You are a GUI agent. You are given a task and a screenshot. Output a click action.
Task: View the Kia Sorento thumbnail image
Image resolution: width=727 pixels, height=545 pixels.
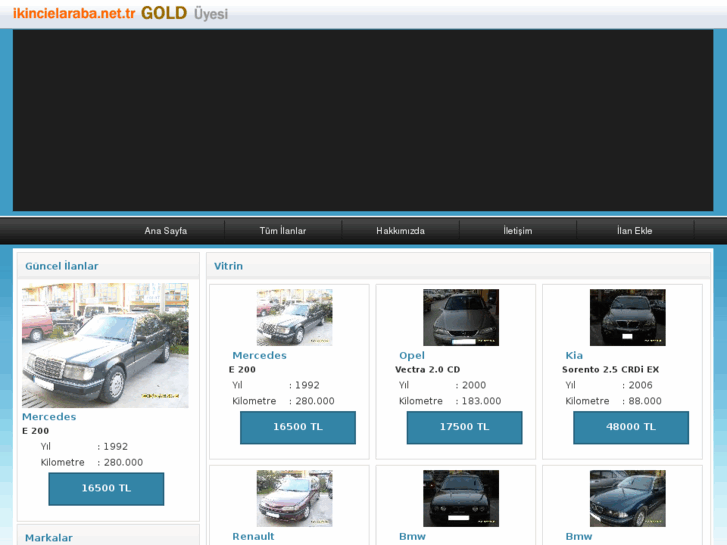pyautogui.click(x=627, y=318)
